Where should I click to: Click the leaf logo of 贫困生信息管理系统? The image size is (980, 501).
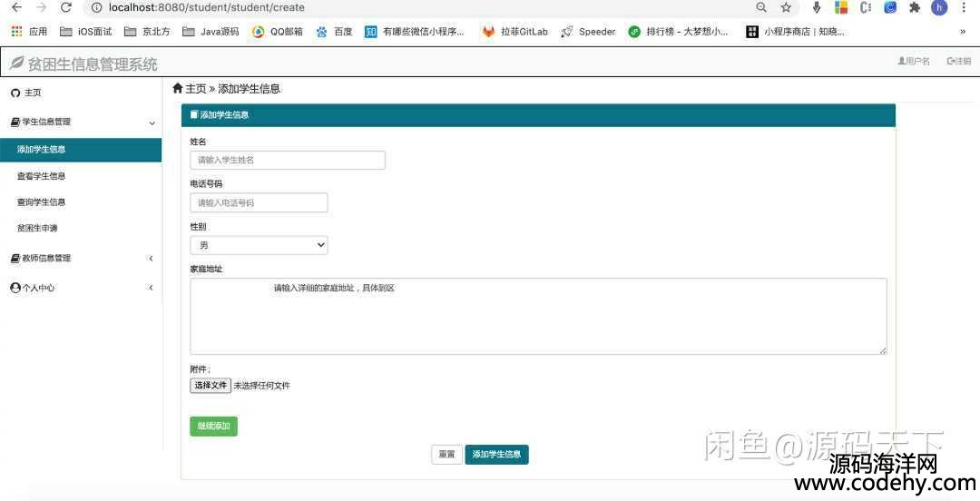(16, 64)
